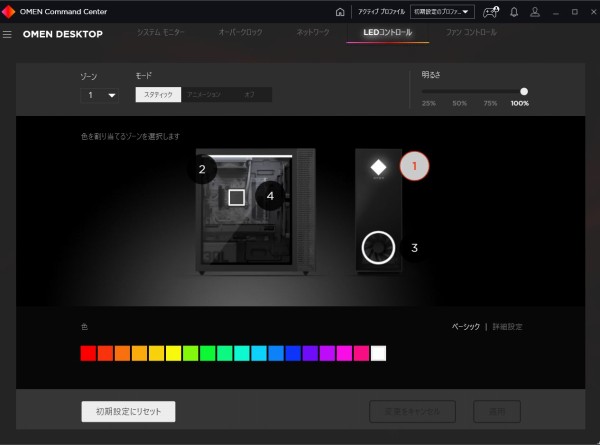Open the 詳細設定 color view link
This screenshot has width=600, height=445.
point(506,327)
